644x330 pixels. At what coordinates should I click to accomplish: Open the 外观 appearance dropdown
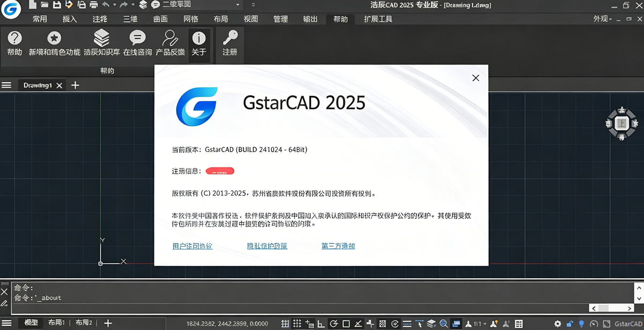click(x=603, y=19)
